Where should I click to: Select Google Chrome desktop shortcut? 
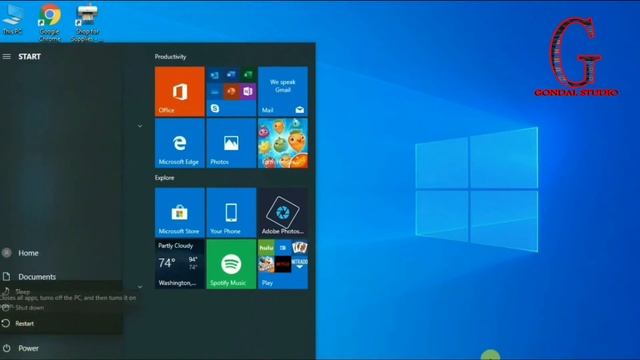pyautogui.click(x=50, y=22)
